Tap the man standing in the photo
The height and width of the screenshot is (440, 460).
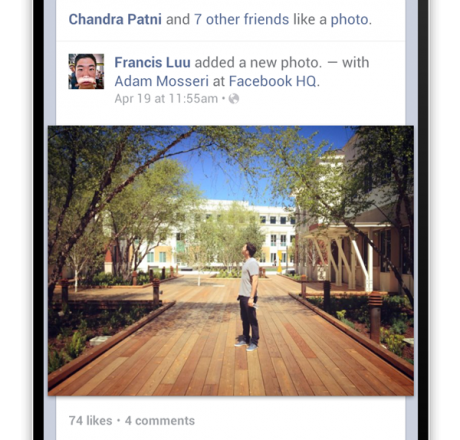click(x=249, y=297)
